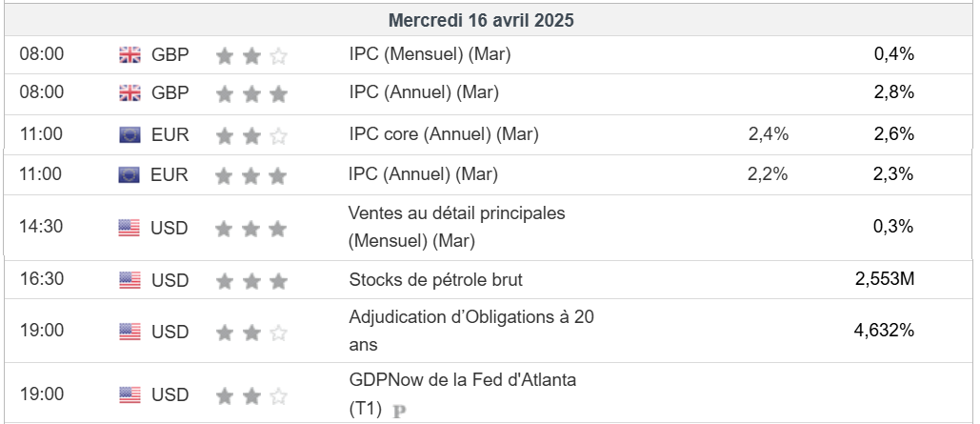Image resolution: width=980 pixels, height=424 pixels.
Task: Click the UK flag beside IPC (Annuel) 2,8%
Action: 130,93
